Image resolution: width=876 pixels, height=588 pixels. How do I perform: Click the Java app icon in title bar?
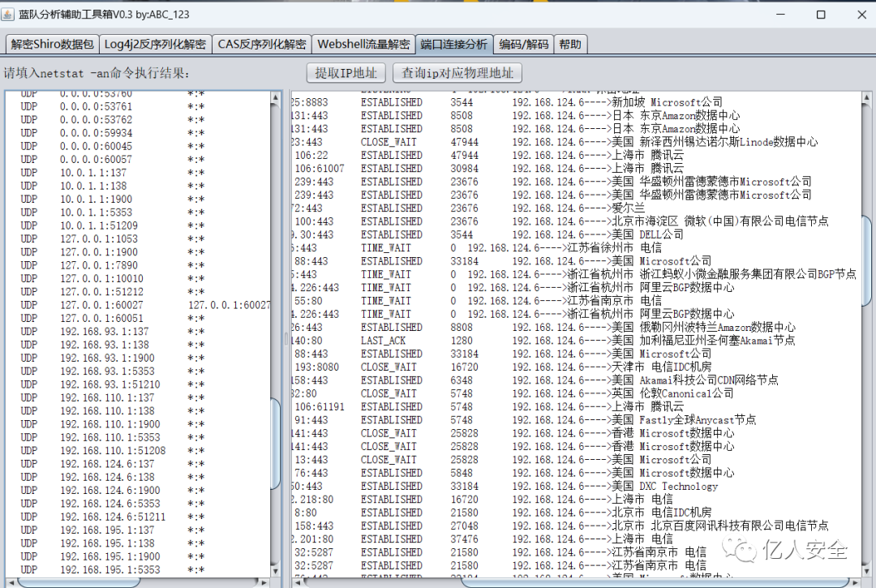(x=8, y=15)
